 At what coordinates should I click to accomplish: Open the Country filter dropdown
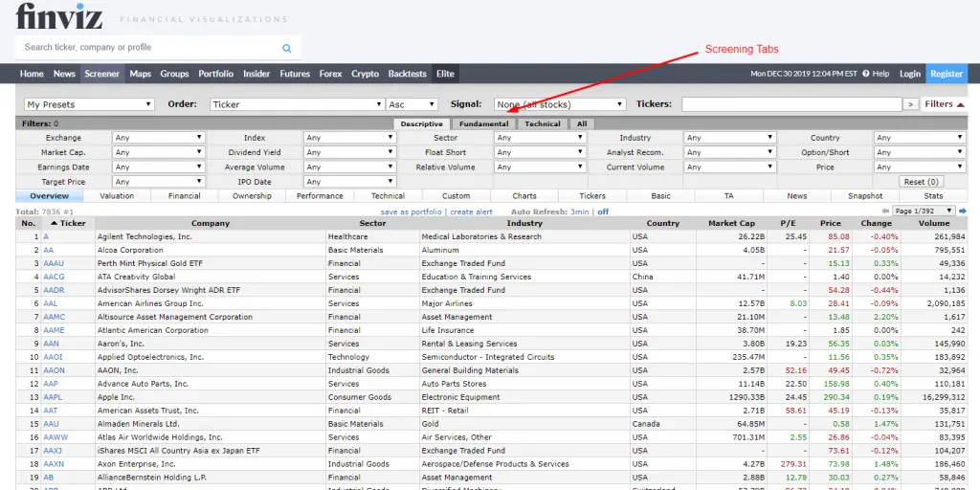[920, 138]
